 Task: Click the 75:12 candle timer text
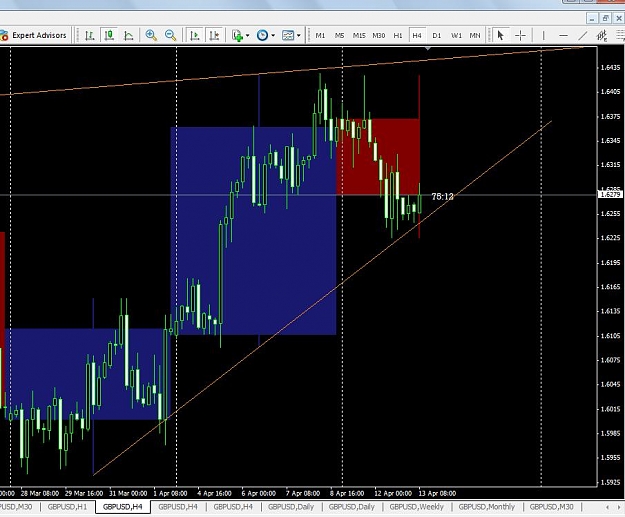coord(442,197)
